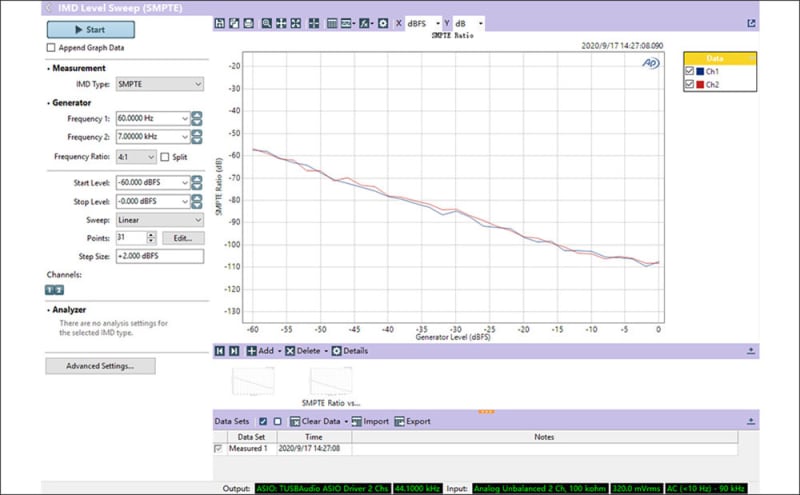Open the Frequency 2 dropdown
Viewport: 800px width, 495px height.
pos(185,137)
